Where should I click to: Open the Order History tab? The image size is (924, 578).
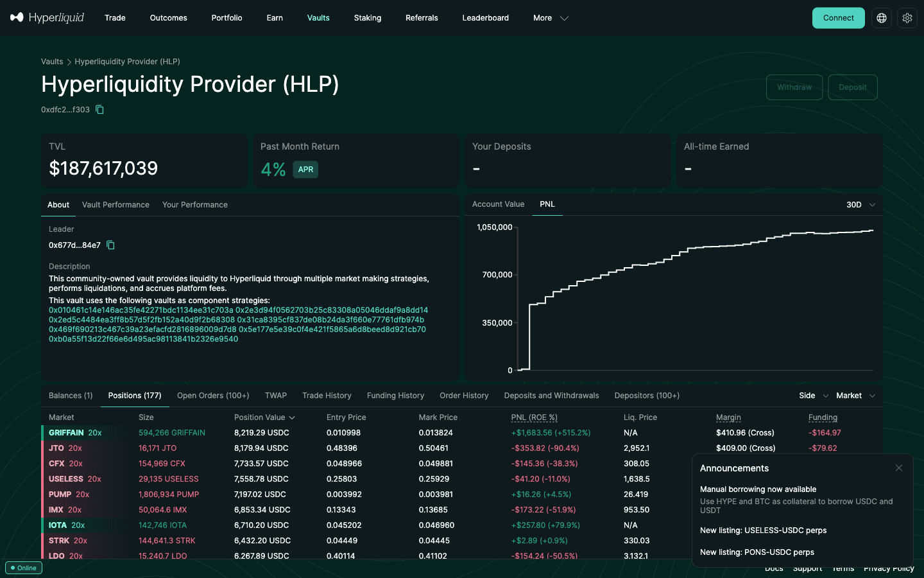[464, 396]
